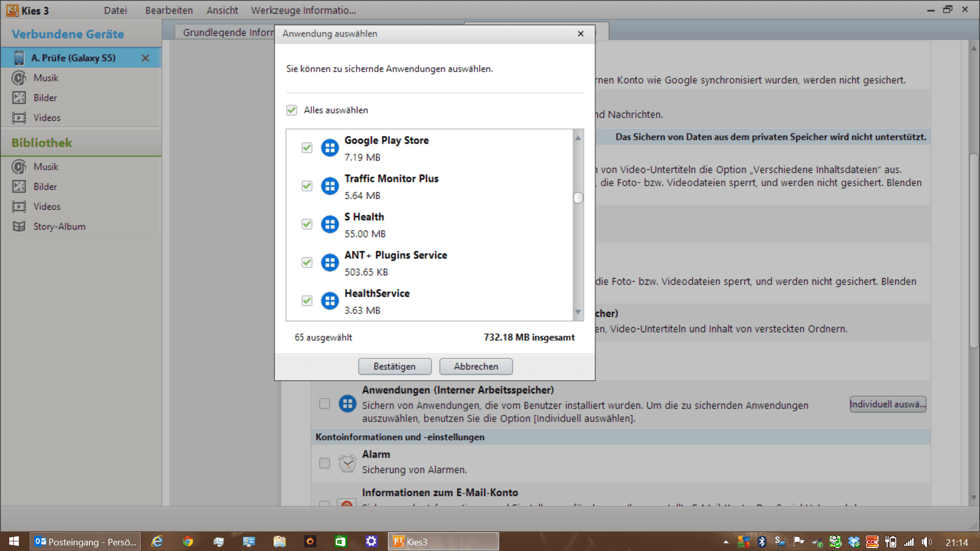Click the Bluetooth tray icon
The image size is (980, 551).
point(762,542)
